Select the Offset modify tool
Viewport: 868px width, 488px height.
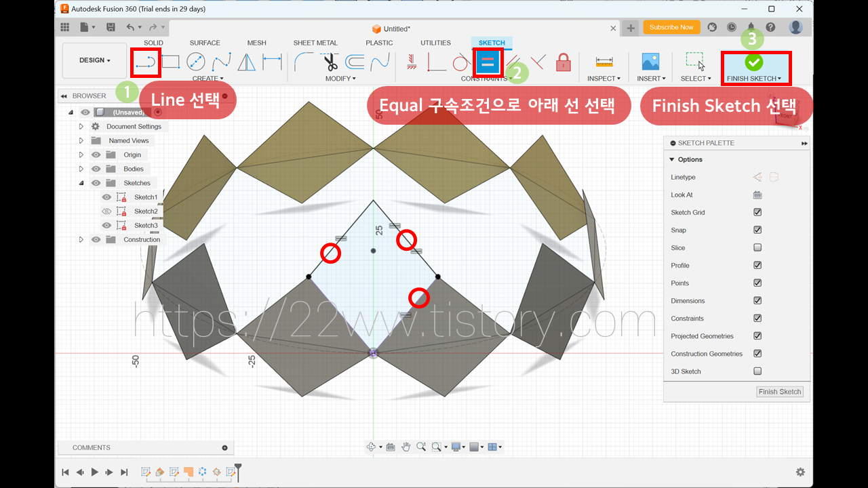(x=355, y=62)
